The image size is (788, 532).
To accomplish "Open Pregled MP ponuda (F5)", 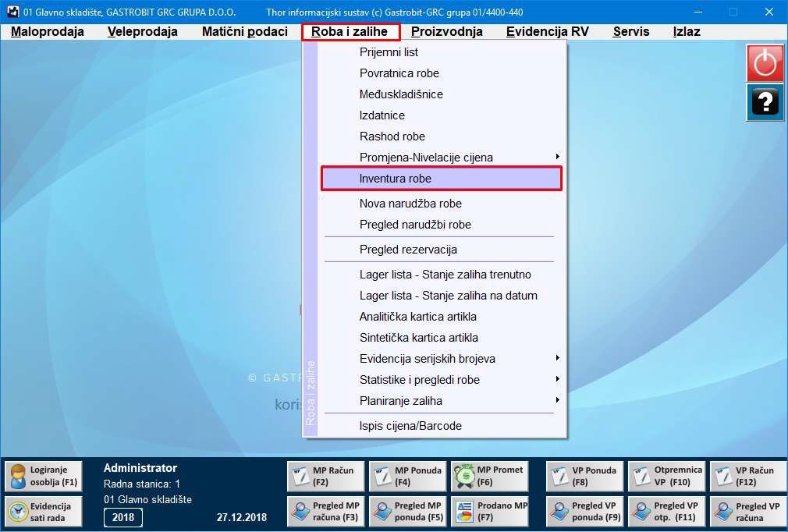I will point(407,512).
